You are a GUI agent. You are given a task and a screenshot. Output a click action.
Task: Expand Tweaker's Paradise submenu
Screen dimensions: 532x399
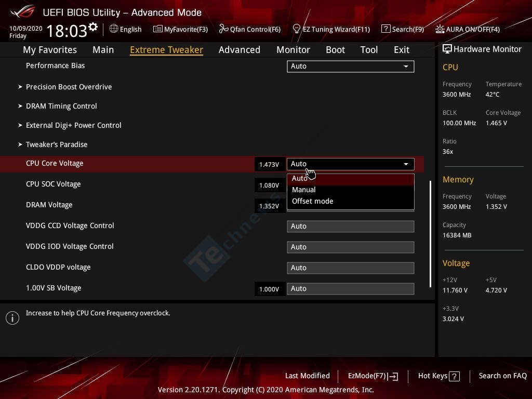57,144
